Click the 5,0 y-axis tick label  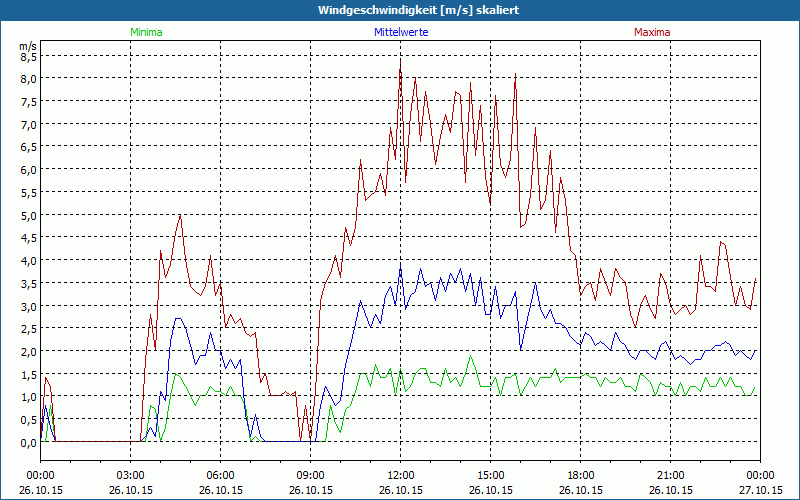tap(28, 215)
